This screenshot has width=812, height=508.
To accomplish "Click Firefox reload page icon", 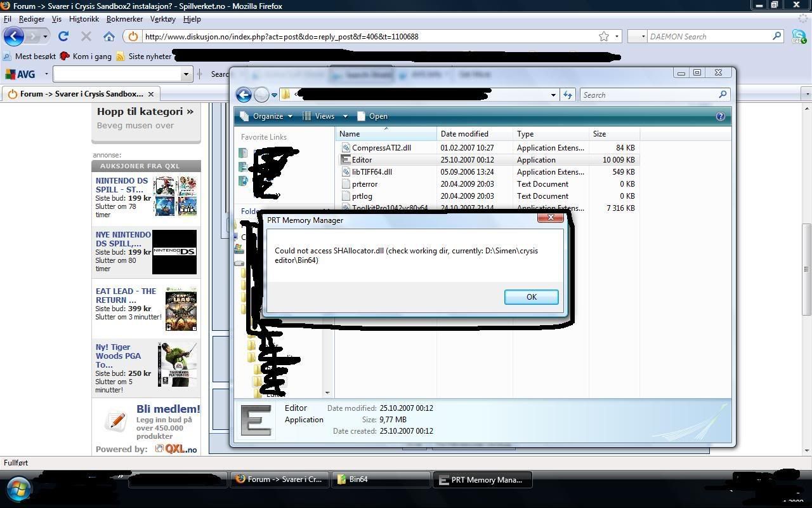I will (x=63, y=37).
